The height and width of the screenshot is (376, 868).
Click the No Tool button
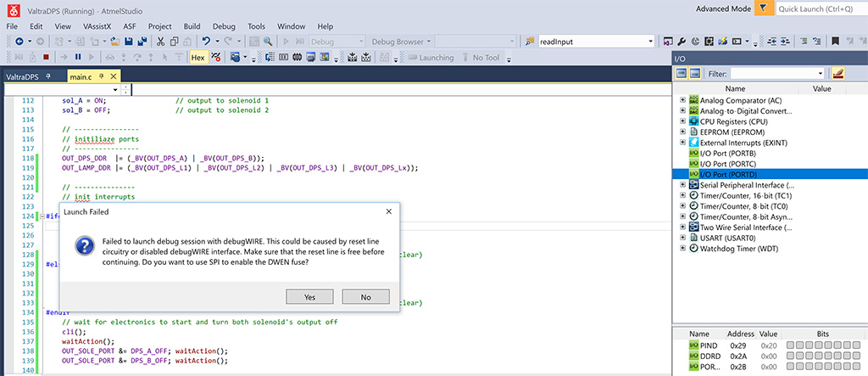[481, 57]
